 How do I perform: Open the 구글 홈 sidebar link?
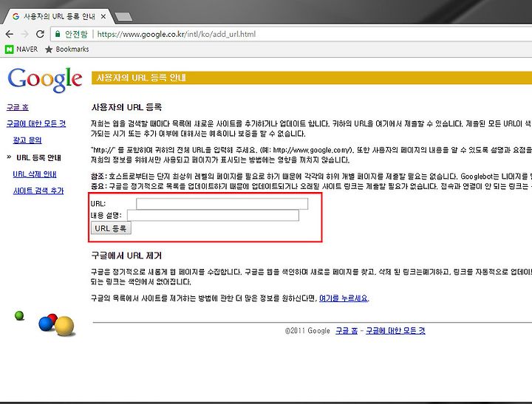pos(17,107)
